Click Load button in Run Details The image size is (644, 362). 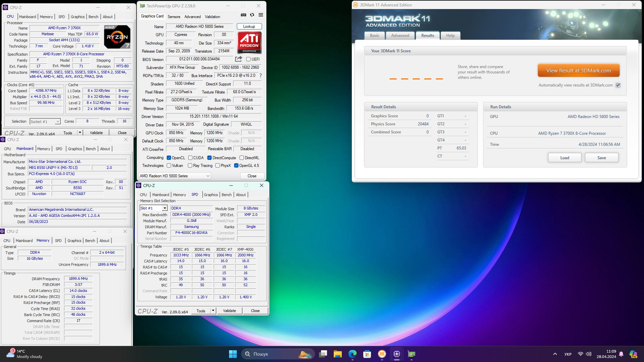[x=565, y=158]
